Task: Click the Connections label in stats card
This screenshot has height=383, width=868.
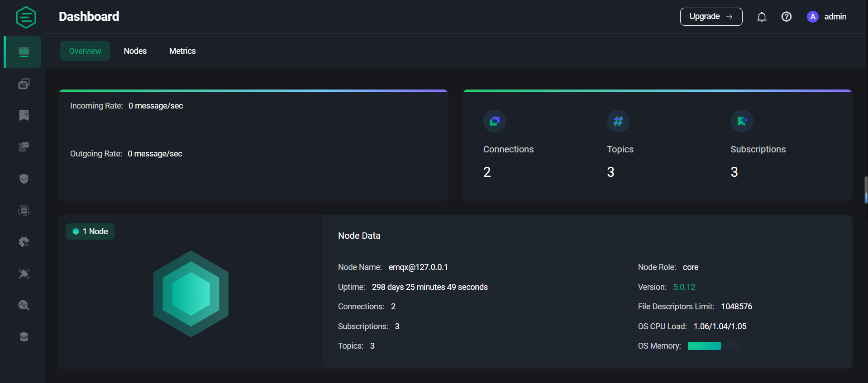Action: (x=508, y=149)
